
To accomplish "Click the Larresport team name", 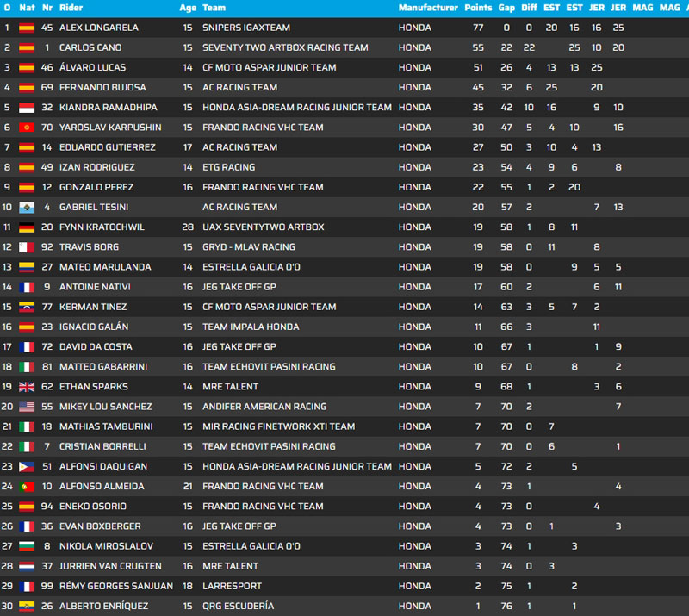I will (x=232, y=586).
